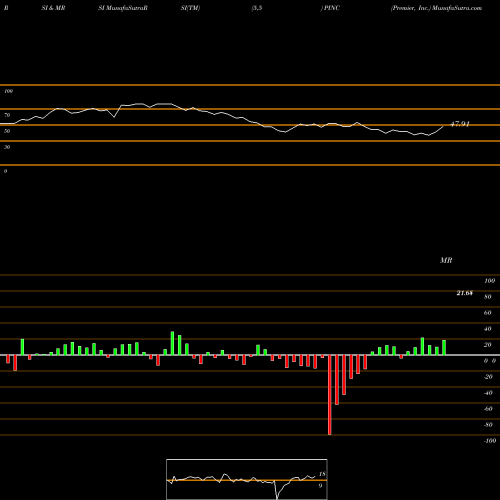The width and height of the screenshot is (500, 500).
Task: Click the RSI axis label 70
Action: 7,115
